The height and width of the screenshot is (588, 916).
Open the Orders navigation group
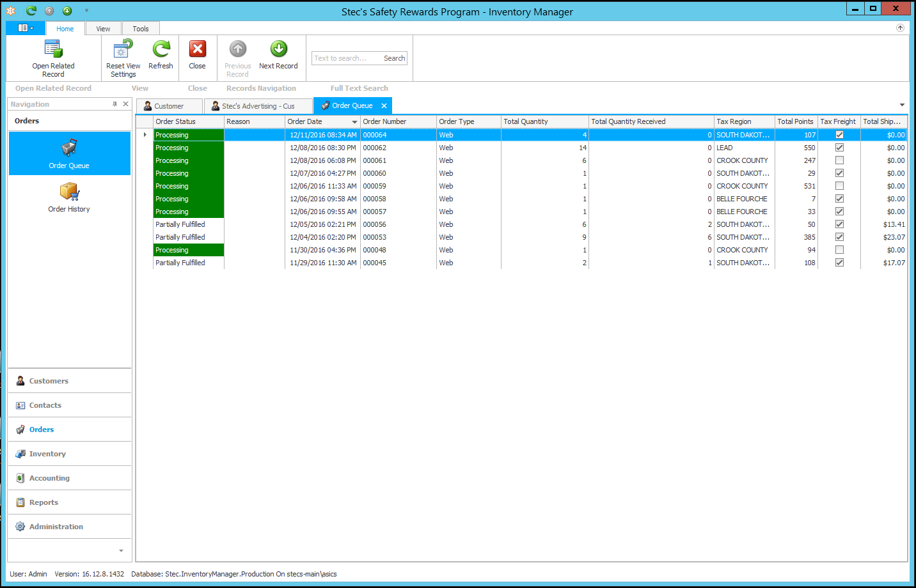pos(70,429)
